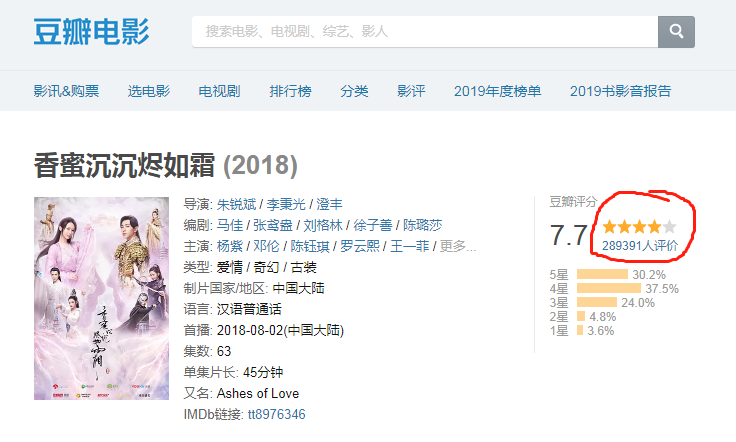Open the 影评 nav item

tap(411, 91)
